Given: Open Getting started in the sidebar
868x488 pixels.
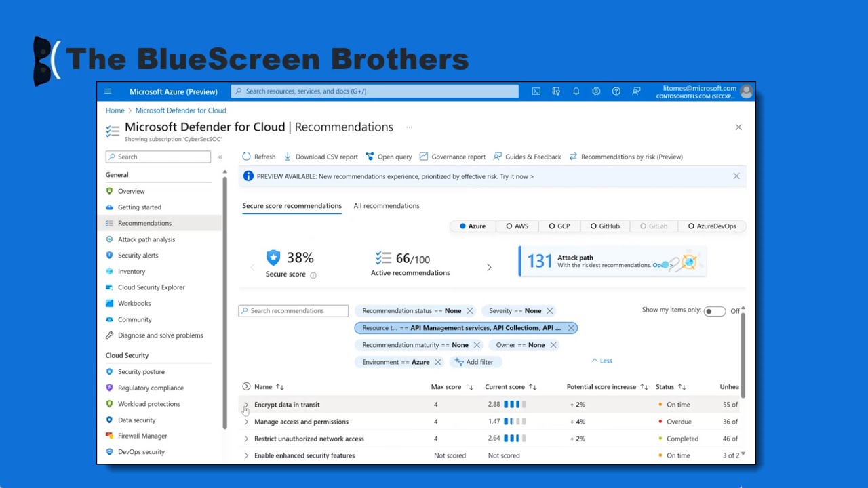Looking at the screenshot, I should coord(139,207).
